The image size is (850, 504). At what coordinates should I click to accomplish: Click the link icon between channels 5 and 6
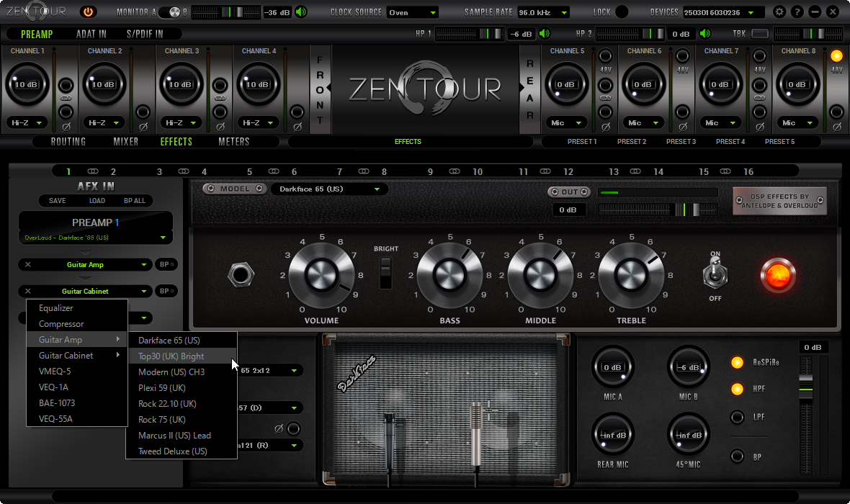[x=606, y=98]
